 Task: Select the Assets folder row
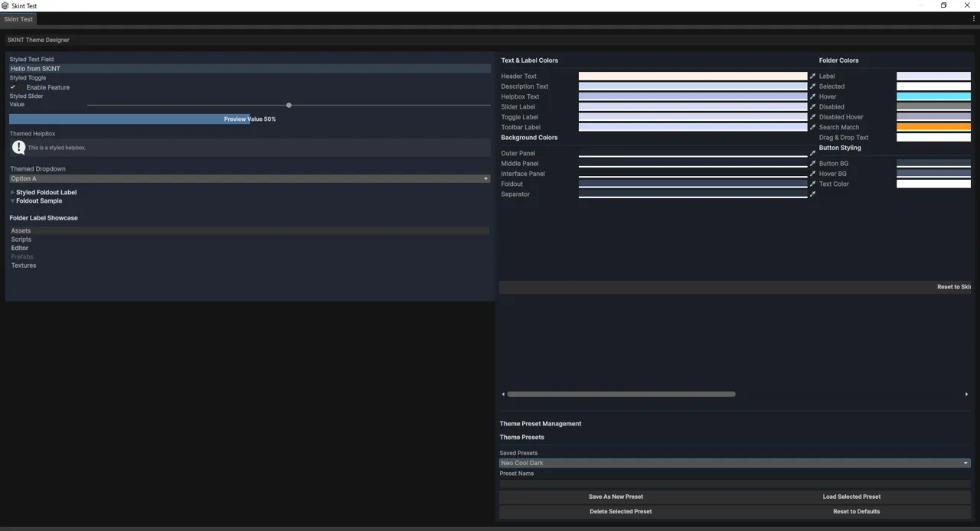tap(250, 230)
